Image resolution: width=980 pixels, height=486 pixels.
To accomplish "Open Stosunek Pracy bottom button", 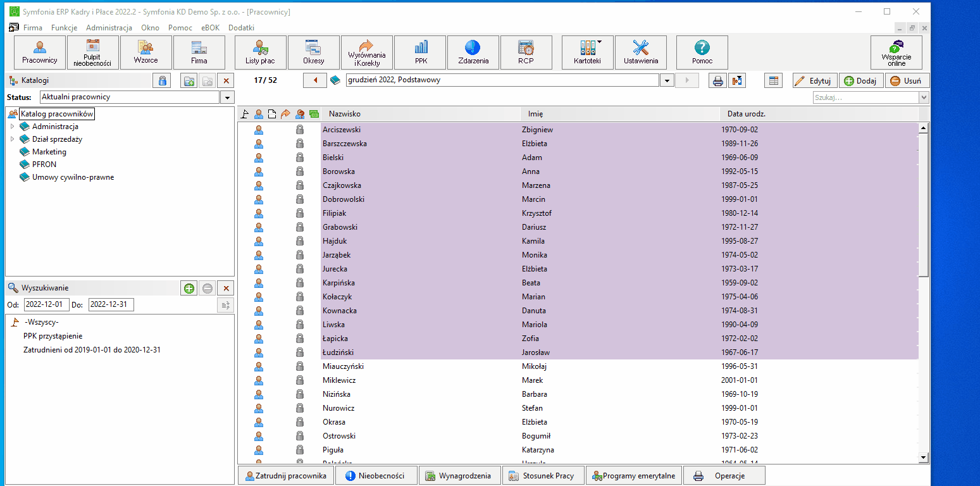I will [543, 476].
